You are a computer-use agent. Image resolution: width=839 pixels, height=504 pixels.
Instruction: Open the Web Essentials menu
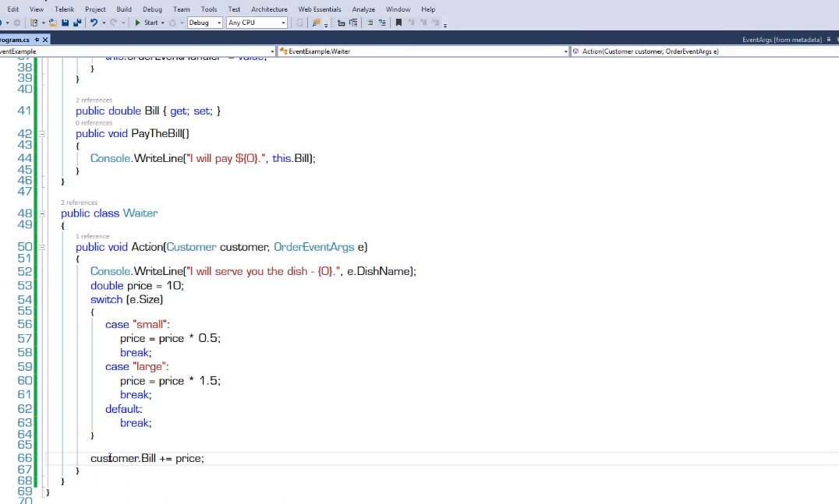320,9
